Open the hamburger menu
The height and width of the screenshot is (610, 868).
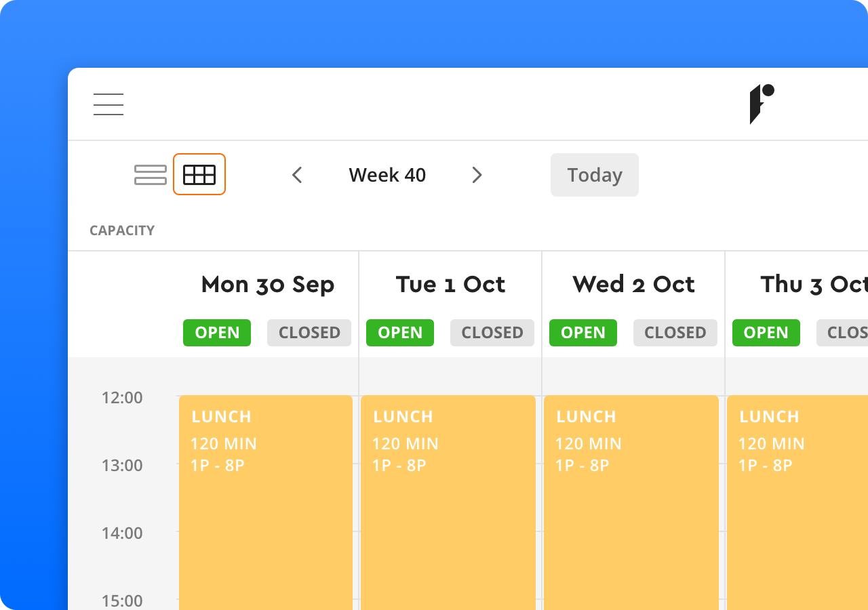tap(108, 104)
